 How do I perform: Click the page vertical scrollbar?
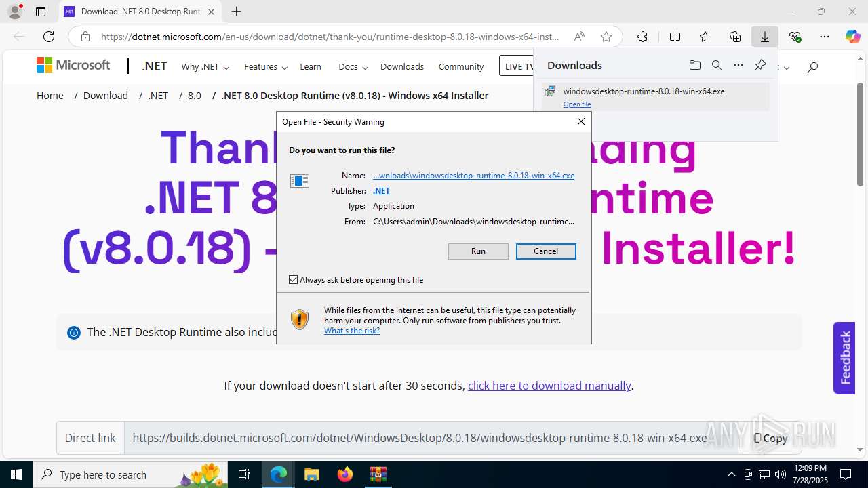tap(860, 135)
